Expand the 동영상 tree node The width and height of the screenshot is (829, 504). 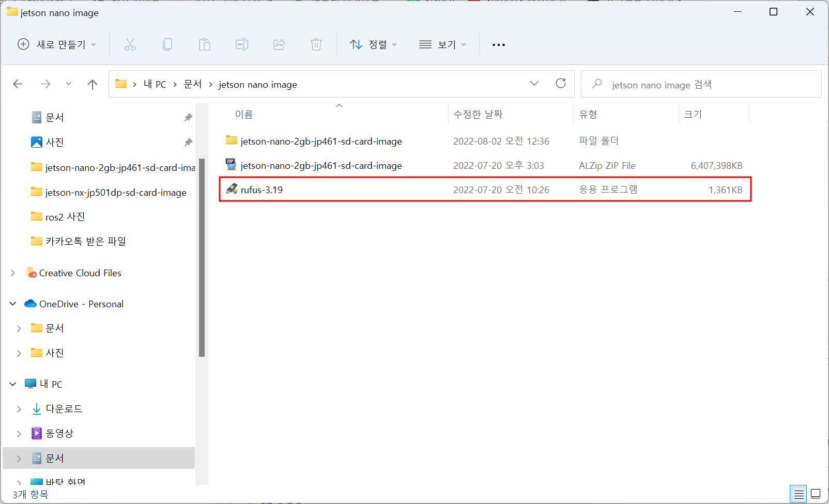click(x=19, y=434)
